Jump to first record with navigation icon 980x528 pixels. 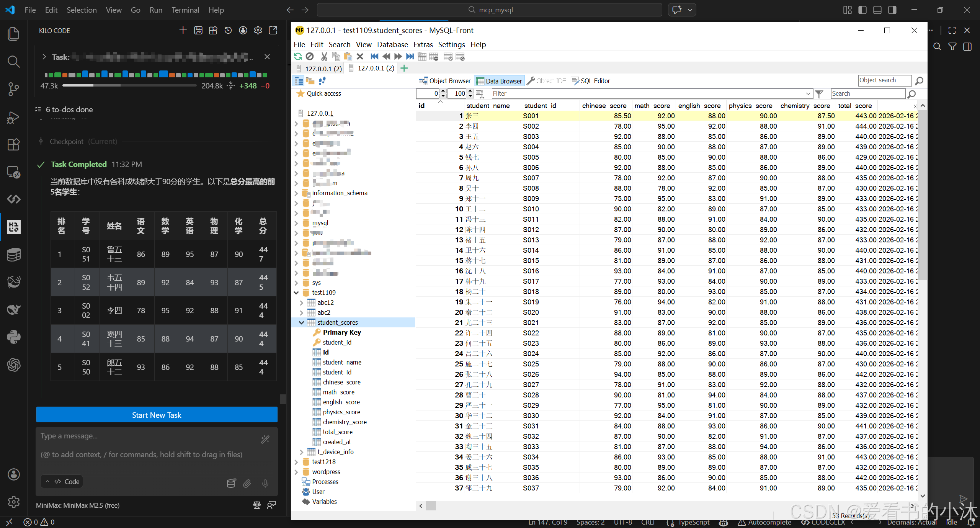(374, 57)
